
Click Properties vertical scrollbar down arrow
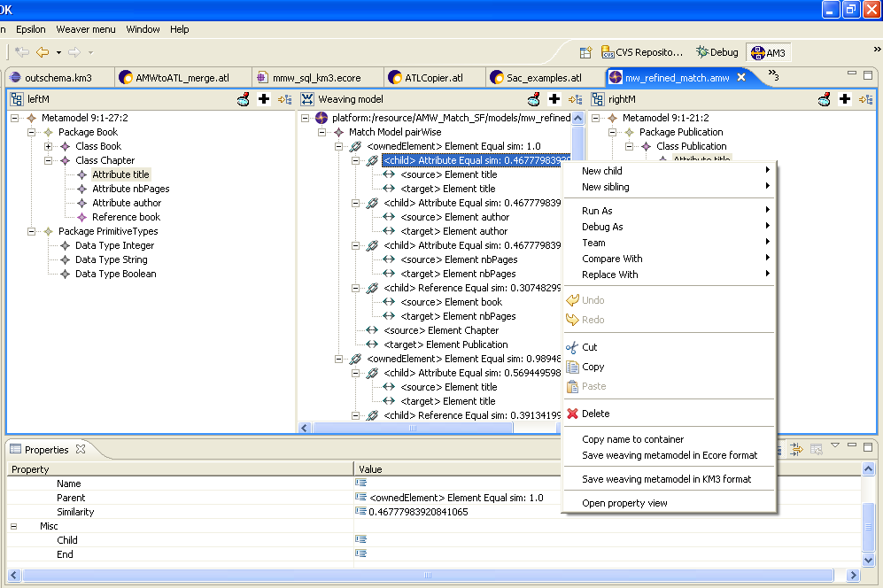[x=868, y=561]
